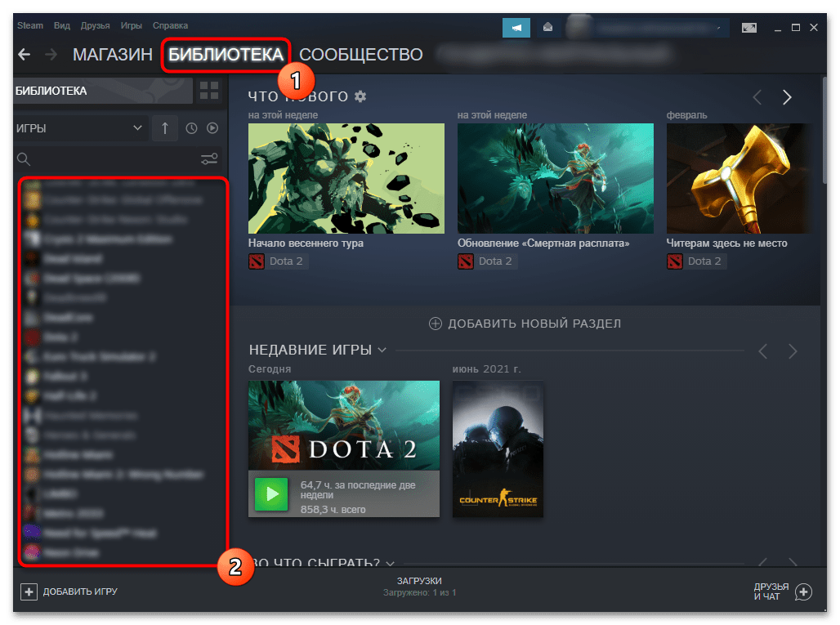Open the Игры menu
Image resolution: width=840 pixels, height=625 pixels.
click(x=132, y=25)
